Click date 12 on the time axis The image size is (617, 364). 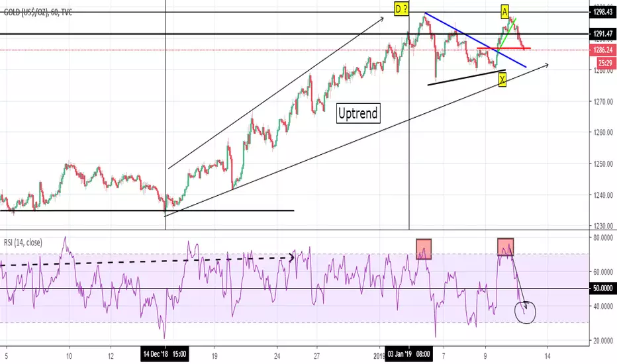click(111, 356)
